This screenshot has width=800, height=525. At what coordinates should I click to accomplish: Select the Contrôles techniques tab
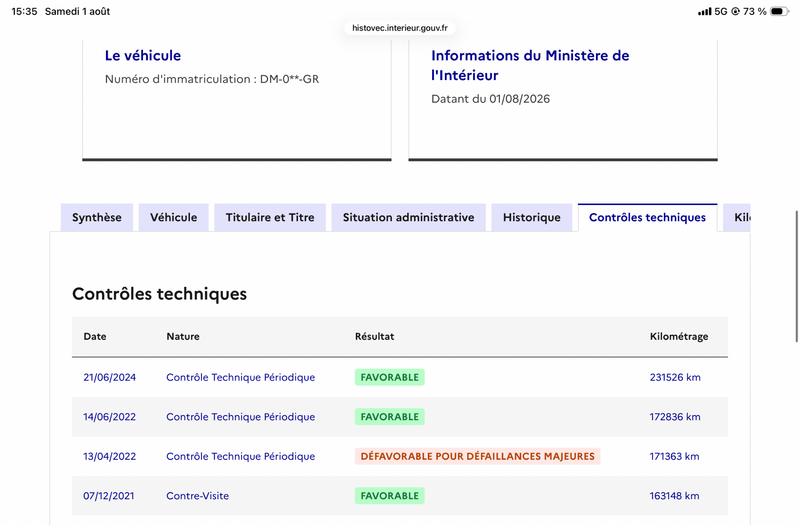647,217
